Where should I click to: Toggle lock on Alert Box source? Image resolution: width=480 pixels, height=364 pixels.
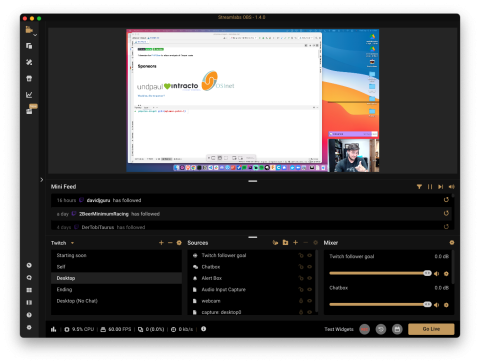pyautogui.click(x=301, y=278)
